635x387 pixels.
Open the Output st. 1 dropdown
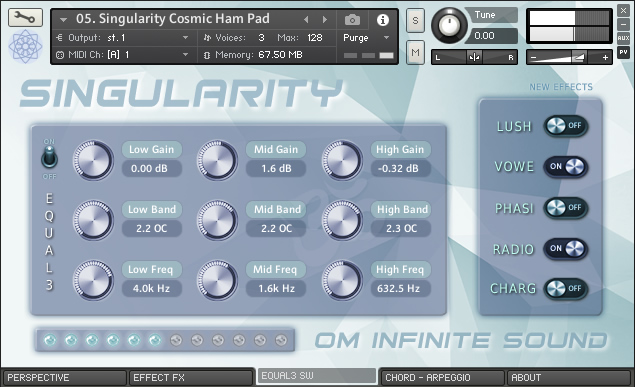pyautogui.click(x=121, y=38)
